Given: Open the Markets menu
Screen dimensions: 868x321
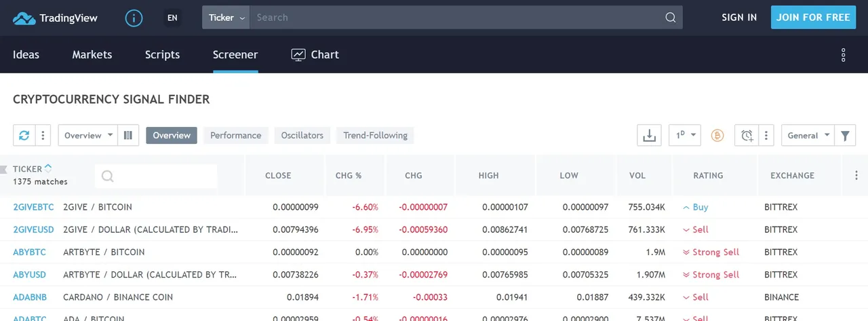Looking at the screenshot, I should click(x=92, y=55).
